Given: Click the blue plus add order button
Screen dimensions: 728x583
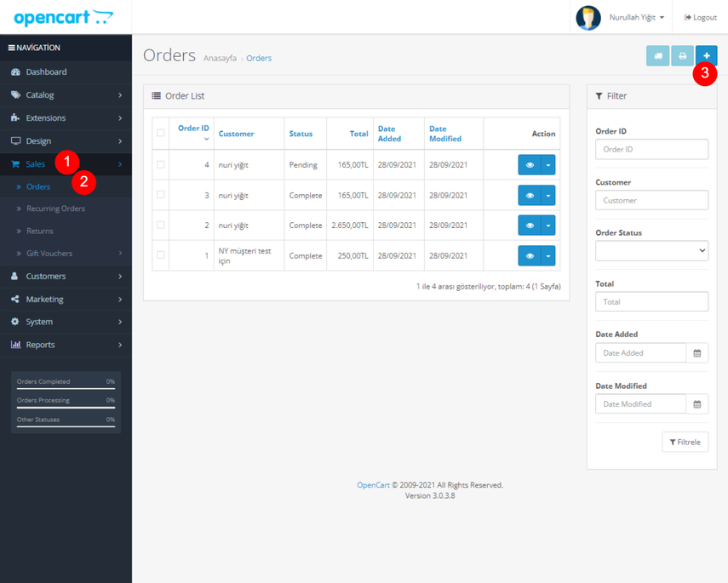Looking at the screenshot, I should pyautogui.click(x=706, y=56).
